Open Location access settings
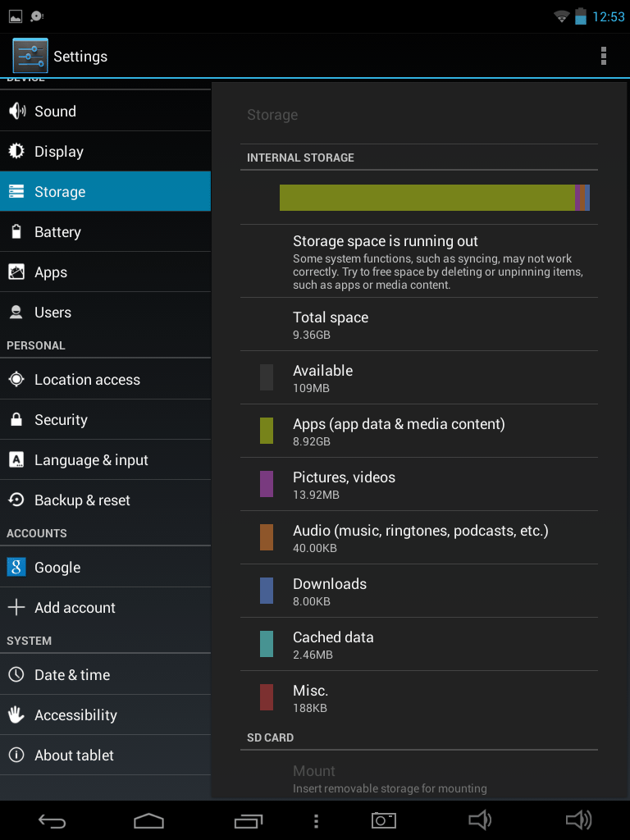The height and width of the screenshot is (840, 630). 105,380
